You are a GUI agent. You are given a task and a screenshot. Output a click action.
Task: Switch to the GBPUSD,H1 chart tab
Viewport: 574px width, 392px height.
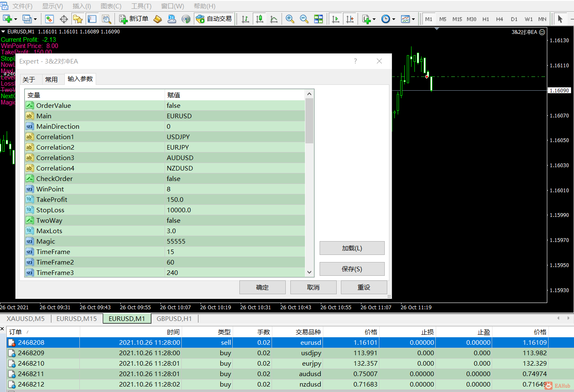point(174,318)
